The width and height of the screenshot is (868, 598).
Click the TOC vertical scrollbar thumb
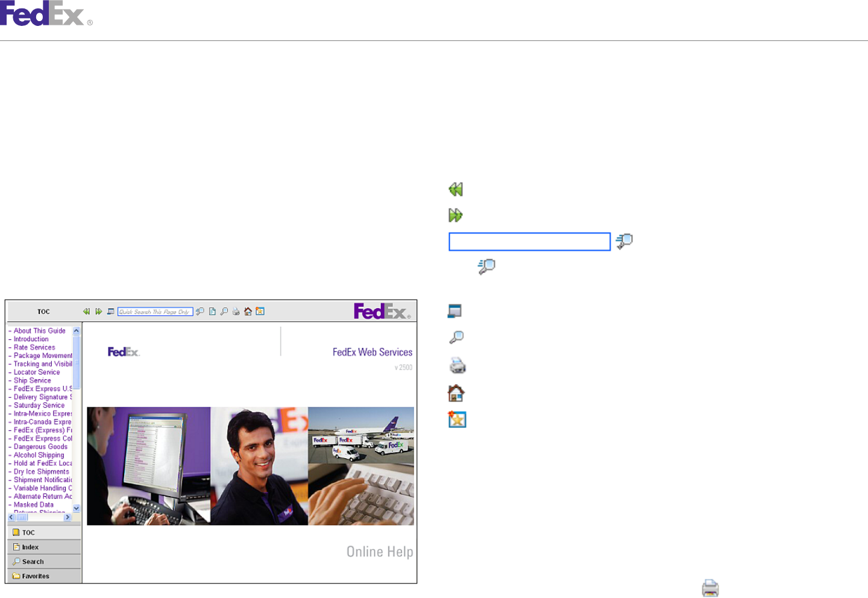pyautogui.click(x=77, y=362)
